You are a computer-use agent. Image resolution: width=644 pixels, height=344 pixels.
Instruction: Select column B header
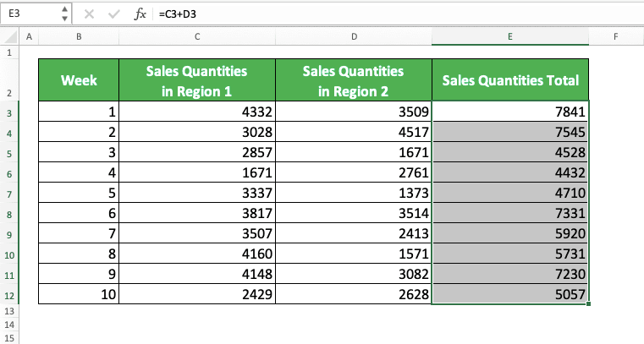point(79,37)
